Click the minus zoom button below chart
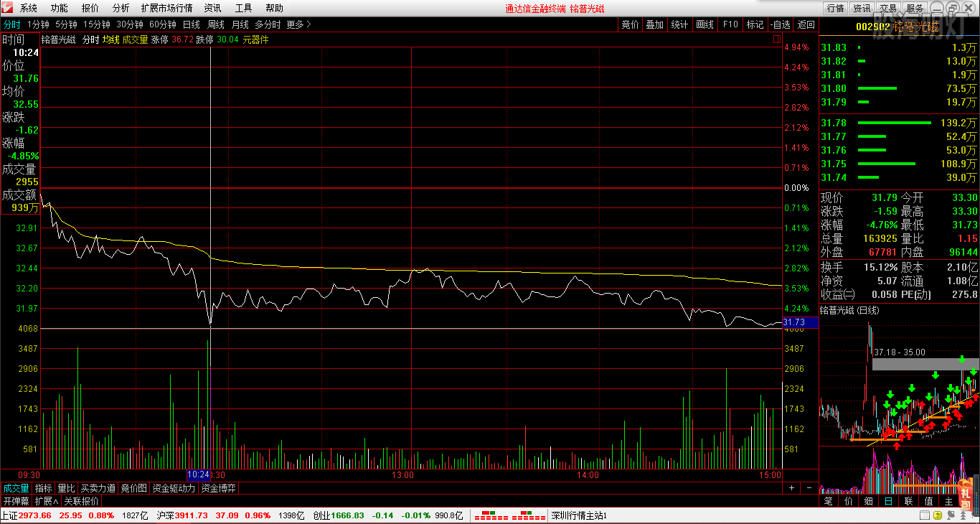This screenshot has height=524, width=980. point(809,488)
